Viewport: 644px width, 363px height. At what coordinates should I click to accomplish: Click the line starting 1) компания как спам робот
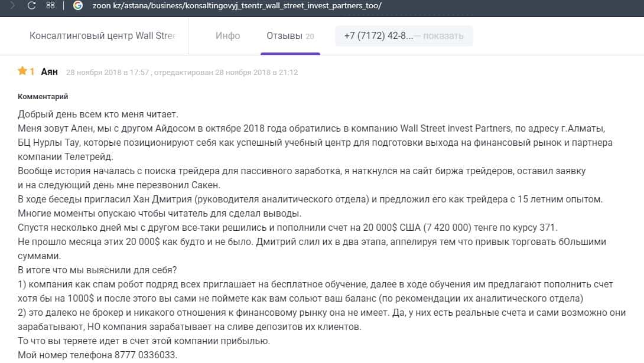(316, 284)
